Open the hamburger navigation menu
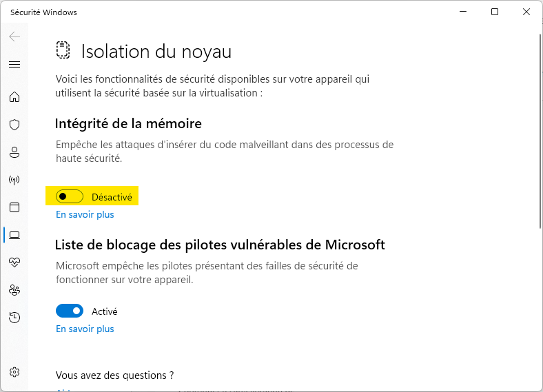This screenshot has height=392, width=543. 14,64
